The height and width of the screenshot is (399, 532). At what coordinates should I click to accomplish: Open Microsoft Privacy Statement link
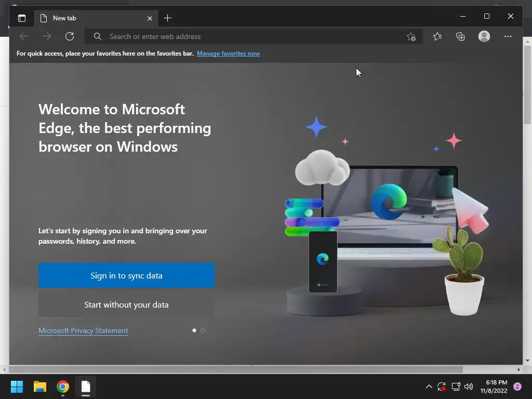pyautogui.click(x=83, y=331)
